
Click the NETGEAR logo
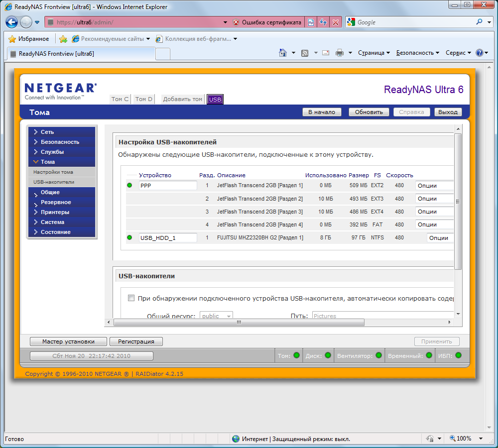(61, 91)
